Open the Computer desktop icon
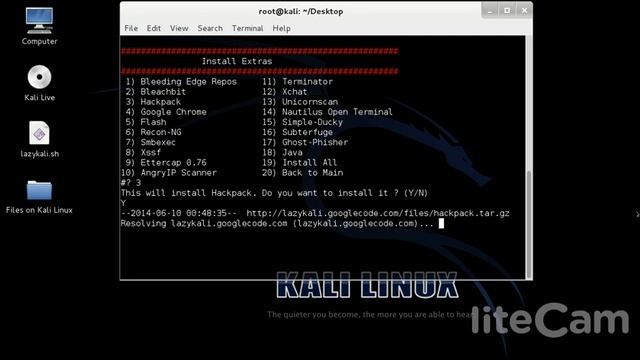 coord(39,21)
